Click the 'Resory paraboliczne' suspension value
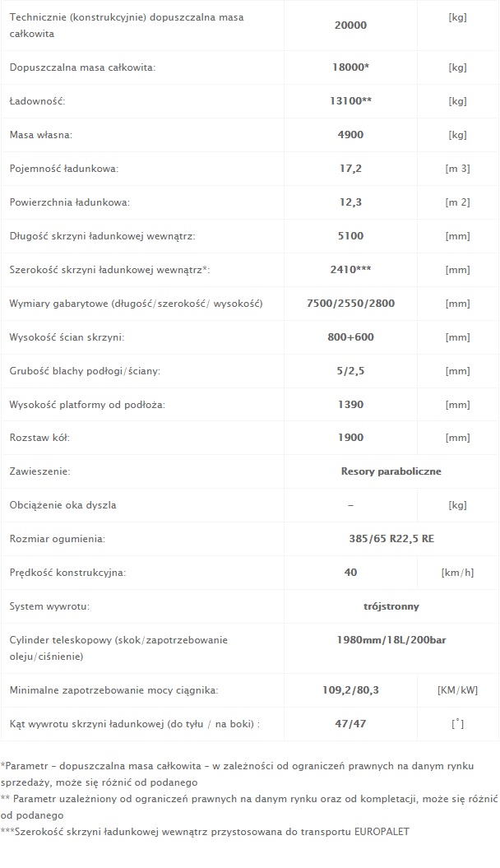The image size is (500, 868). 391,471
